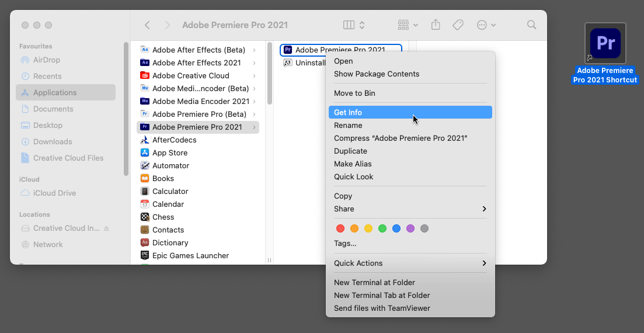Click the Adobe After Effects 2021 folder icon
The width and height of the screenshot is (644, 333).
click(x=145, y=63)
